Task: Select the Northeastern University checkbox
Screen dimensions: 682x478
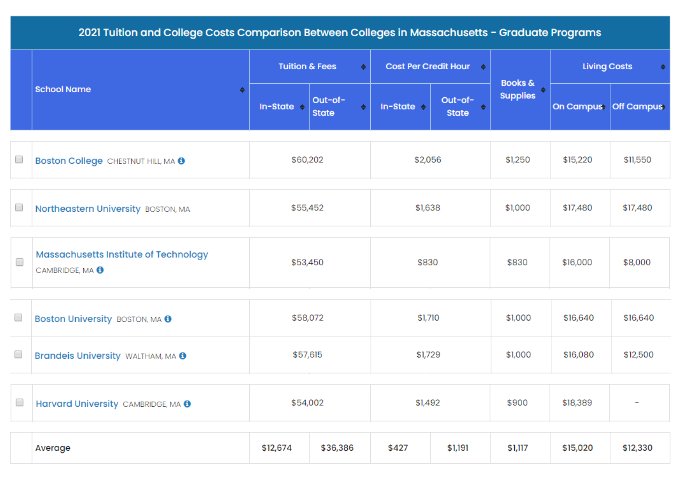Action: coord(19,208)
